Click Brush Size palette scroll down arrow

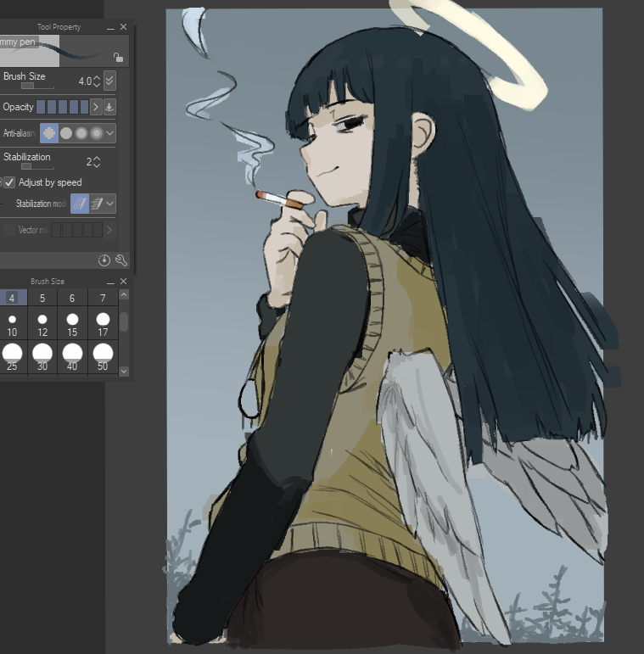coord(124,371)
